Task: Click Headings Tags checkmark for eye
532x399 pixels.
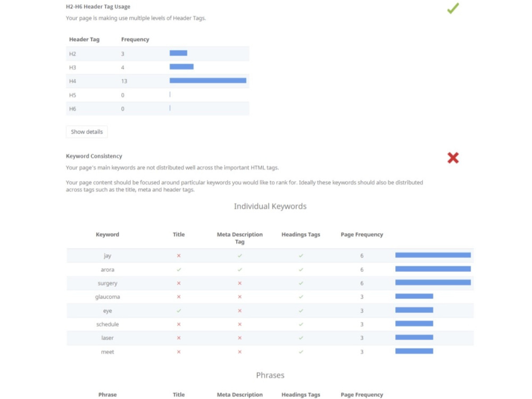Action: point(301,311)
